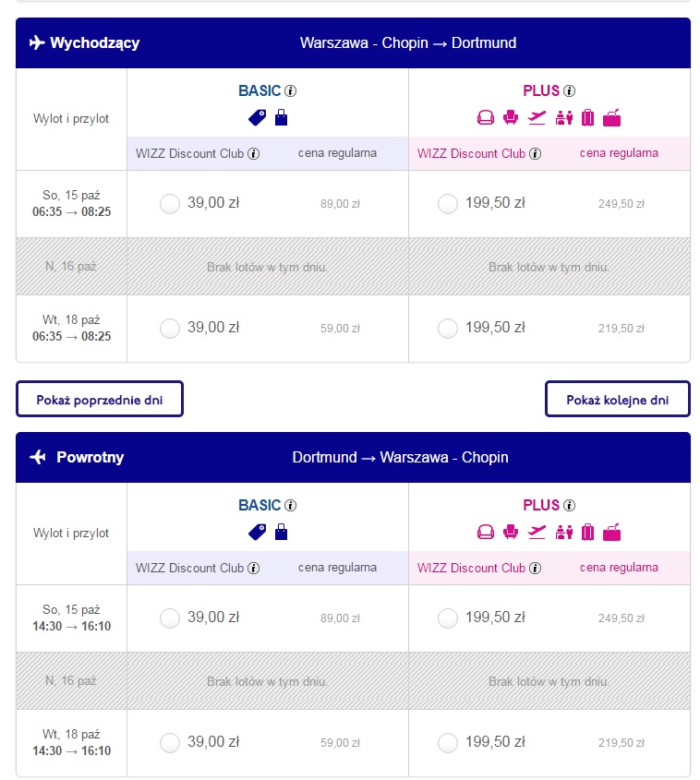Select outbound PLUS 199,50 zł fare on Wt, 18 paź
The image size is (700, 780).
(448, 329)
